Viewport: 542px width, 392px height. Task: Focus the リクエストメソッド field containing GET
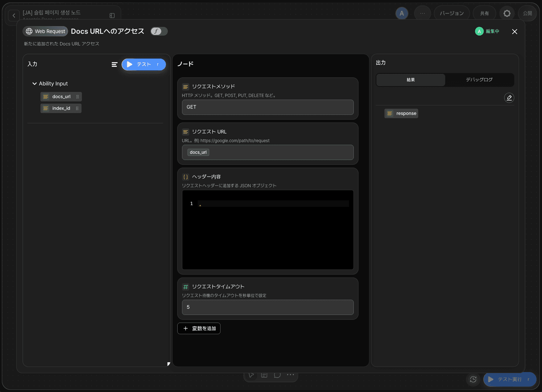pyautogui.click(x=268, y=107)
